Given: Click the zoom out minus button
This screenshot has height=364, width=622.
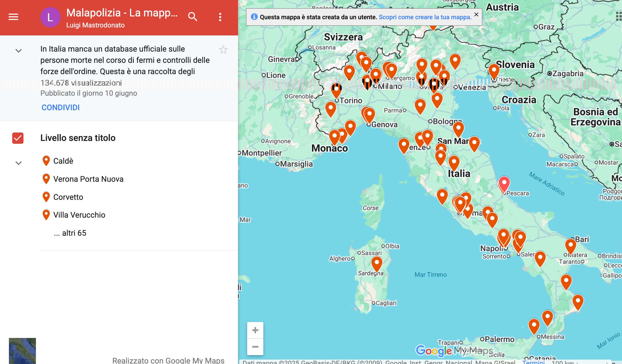Looking at the screenshot, I should pos(255,347).
